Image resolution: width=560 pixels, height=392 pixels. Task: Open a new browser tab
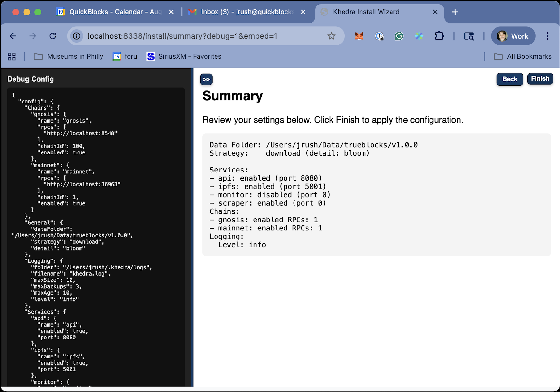(455, 12)
